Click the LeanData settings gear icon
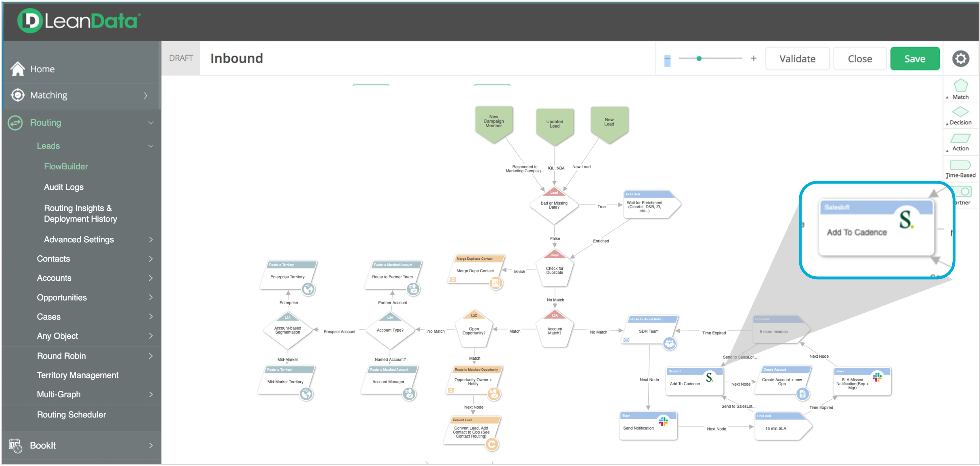 click(961, 59)
